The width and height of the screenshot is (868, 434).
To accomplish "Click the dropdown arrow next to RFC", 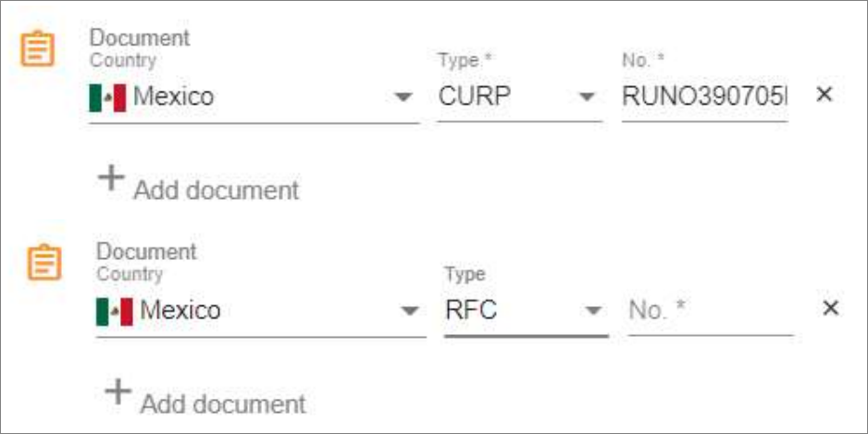I will click(x=593, y=311).
